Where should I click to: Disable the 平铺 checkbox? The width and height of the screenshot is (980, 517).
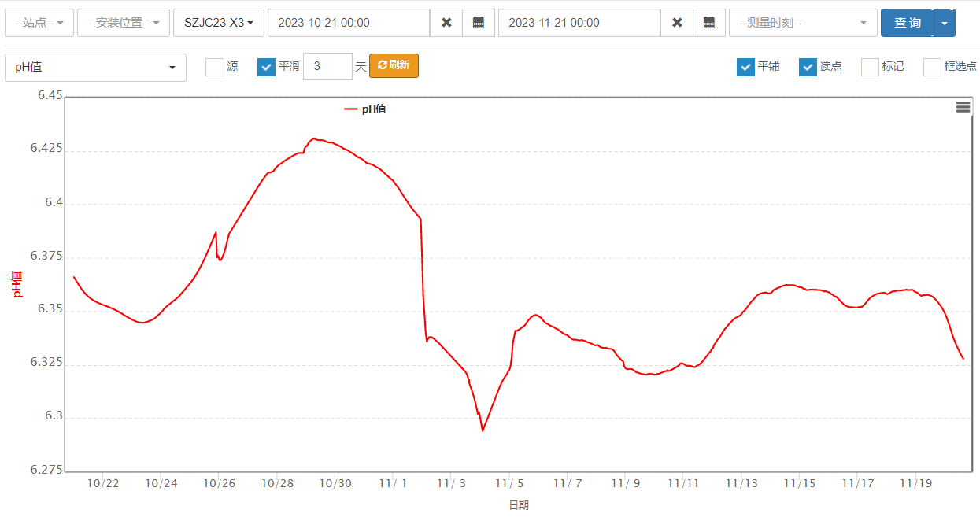pos(745,67)
